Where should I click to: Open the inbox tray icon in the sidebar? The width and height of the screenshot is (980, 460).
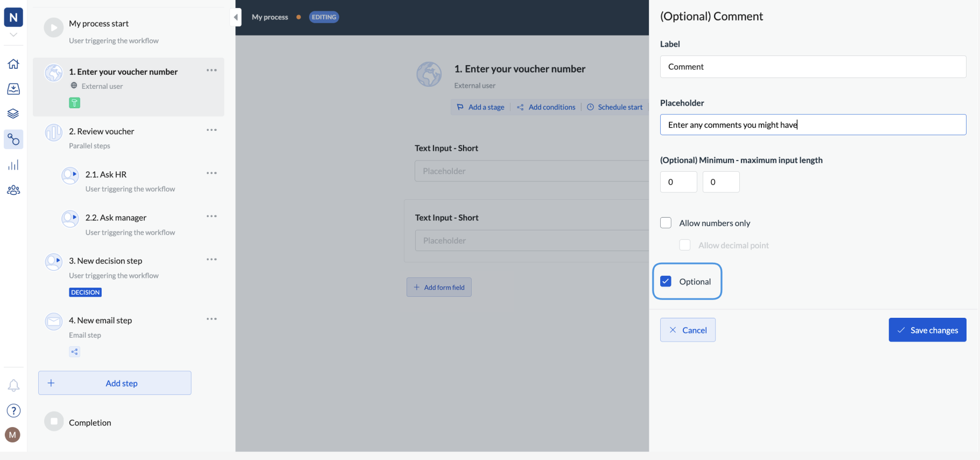[13, 89]
